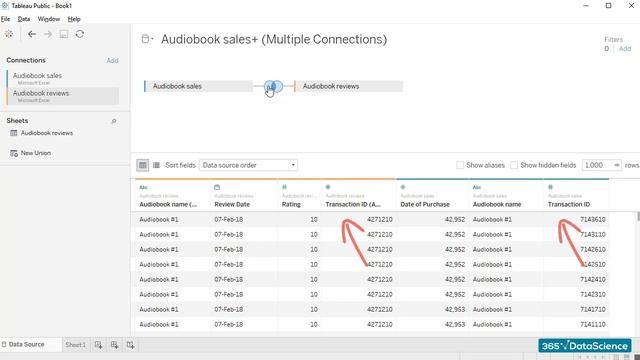This screenshot has height=360, width=640.
Task: Click the back arrow in toolbar
Action: (x=32, y=34)
